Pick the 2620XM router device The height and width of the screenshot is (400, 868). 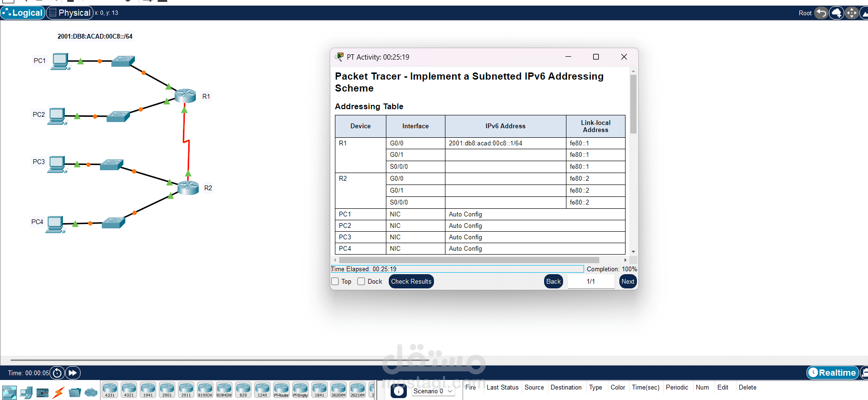tap(339, 390)
